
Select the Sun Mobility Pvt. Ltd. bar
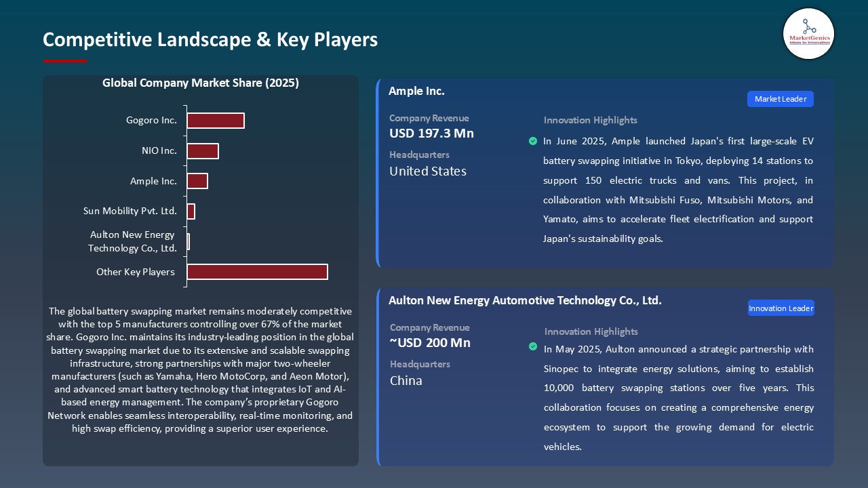[x=191, y=211]
